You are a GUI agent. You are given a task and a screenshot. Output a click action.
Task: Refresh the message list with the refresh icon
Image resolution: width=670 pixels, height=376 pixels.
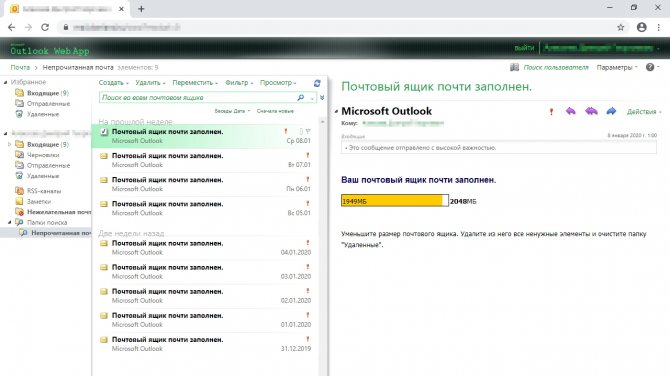pos(317,83)
